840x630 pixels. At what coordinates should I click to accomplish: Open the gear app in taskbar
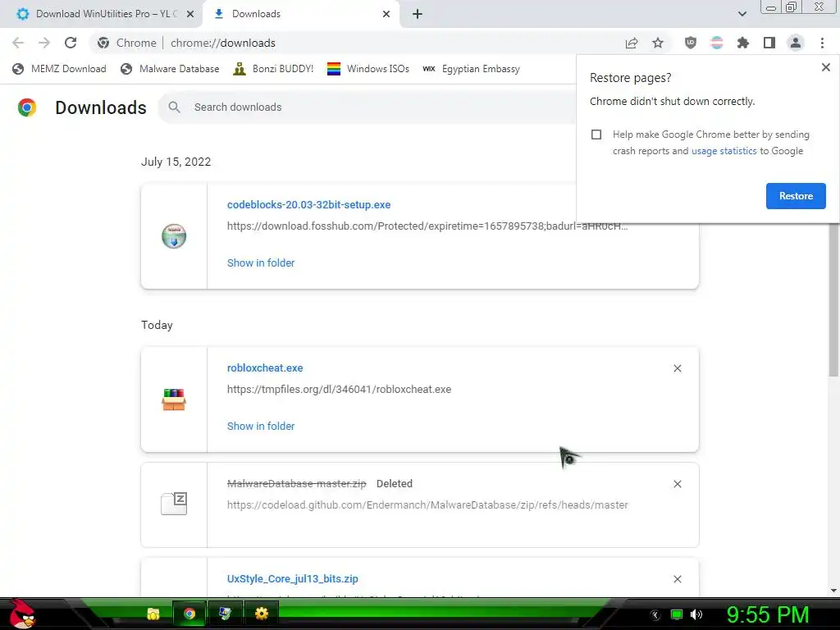click(x=262, y=614)
